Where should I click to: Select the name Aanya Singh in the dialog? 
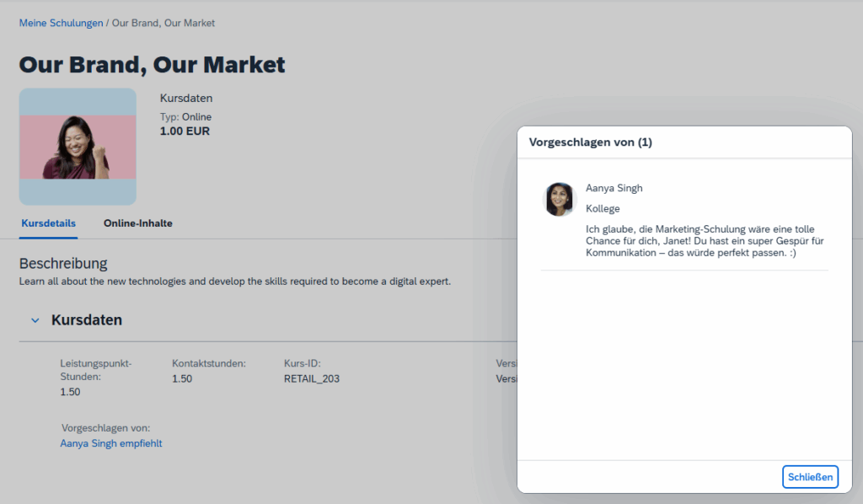coord(614,188)
